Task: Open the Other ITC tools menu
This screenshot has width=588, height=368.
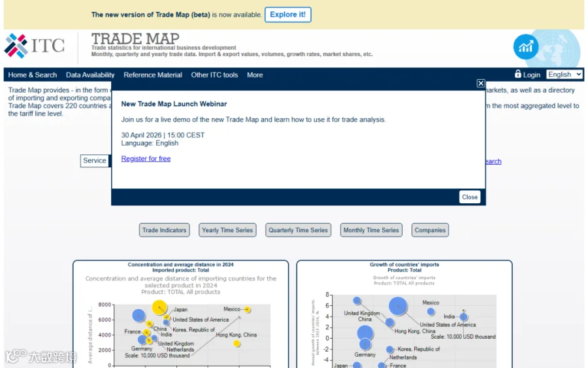Action: [x=214, y=75]
